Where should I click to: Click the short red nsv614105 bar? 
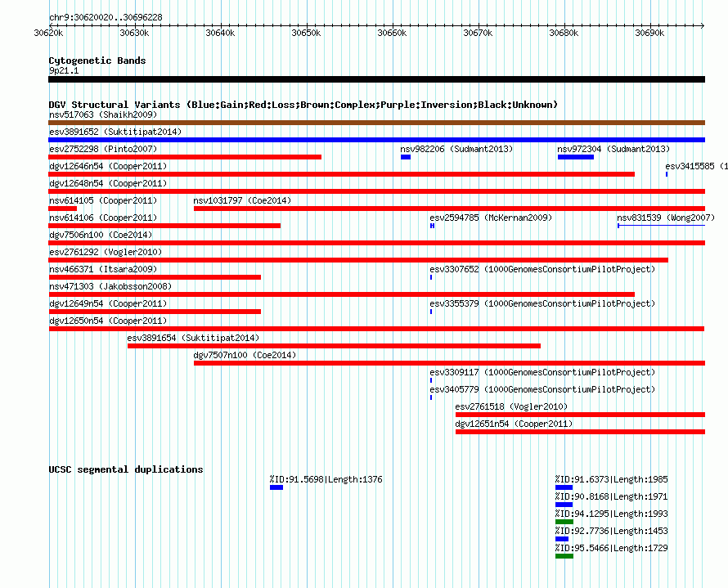click(63, 209)
